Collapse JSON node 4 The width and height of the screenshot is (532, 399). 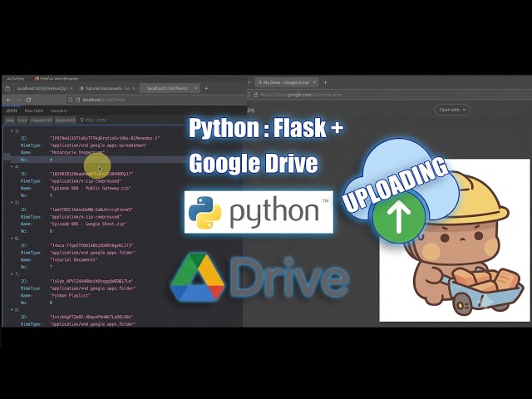(12, 167)
